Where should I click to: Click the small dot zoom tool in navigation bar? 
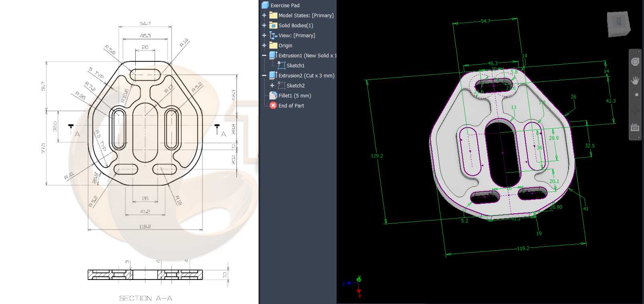(636, 95)
